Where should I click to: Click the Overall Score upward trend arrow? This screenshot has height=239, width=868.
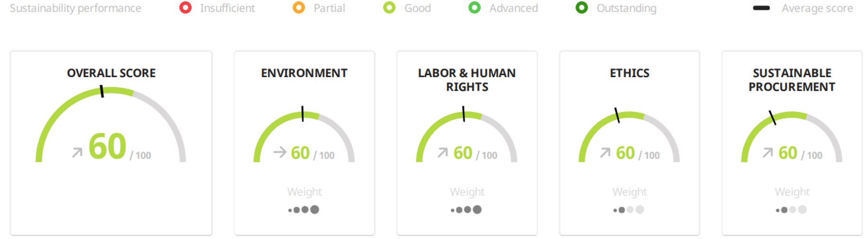pyautogui.click(x=77, y=152)
